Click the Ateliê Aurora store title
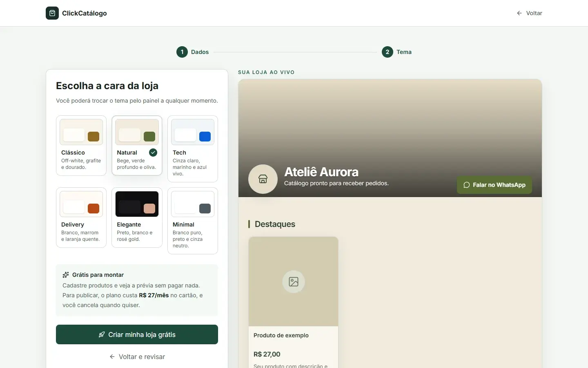The image size is (588, 368). 321,172
